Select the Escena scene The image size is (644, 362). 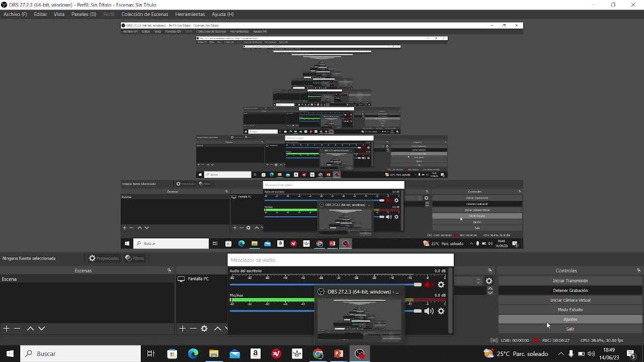coord(87,279)
